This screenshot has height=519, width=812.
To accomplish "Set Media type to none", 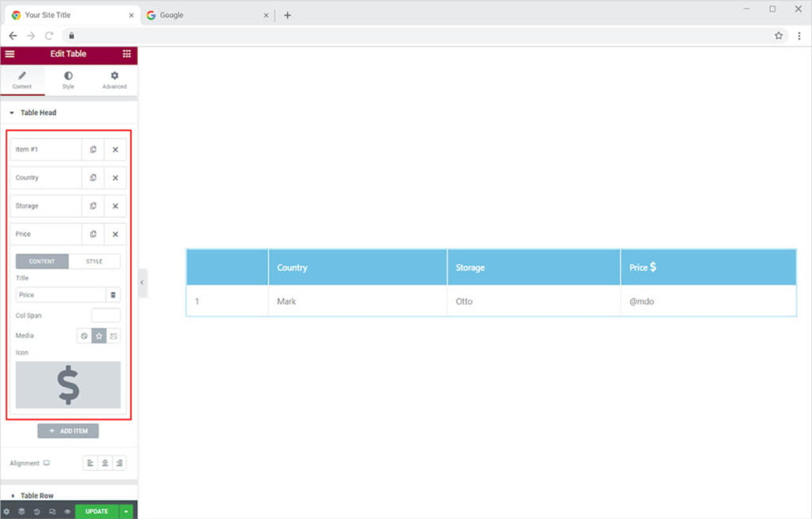I will pos(83,336).
